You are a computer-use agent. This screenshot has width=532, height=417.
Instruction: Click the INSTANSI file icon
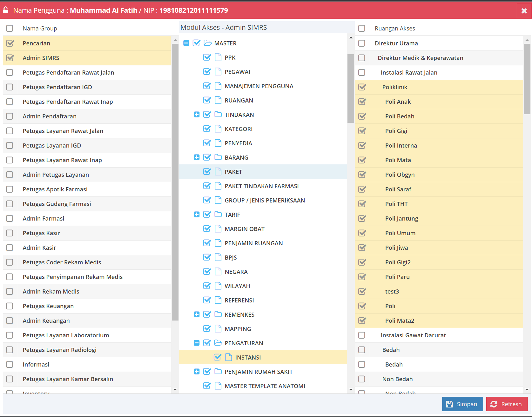[228, 357]
